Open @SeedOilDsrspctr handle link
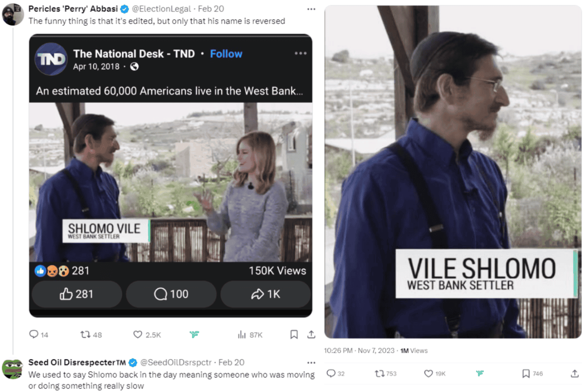This screenshot has width=588, height=392. [176, 362]
